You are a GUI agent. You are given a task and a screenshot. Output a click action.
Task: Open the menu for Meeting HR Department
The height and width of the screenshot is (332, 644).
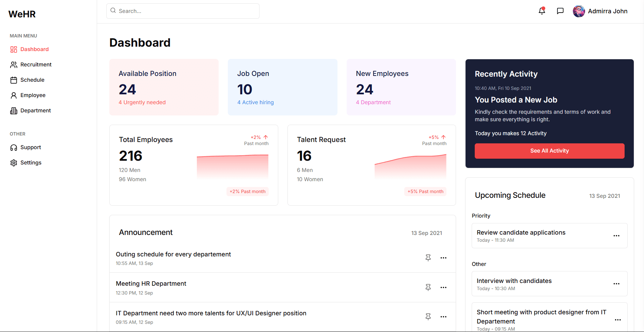443,287
